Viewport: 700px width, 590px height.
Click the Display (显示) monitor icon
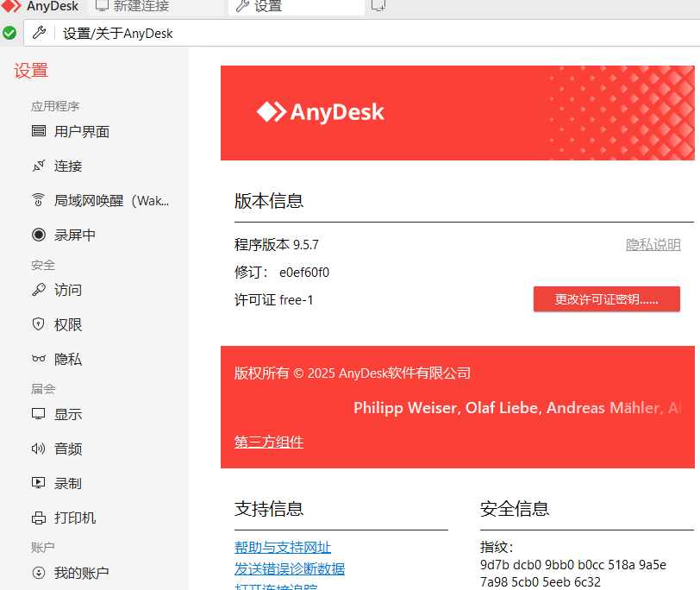[x=38, y=415]
